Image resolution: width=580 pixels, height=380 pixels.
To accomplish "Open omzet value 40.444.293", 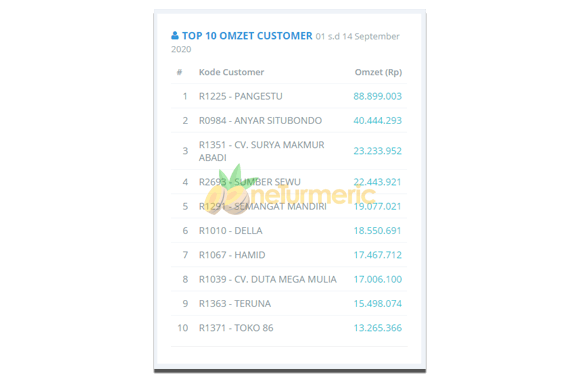I will [377, 121].
